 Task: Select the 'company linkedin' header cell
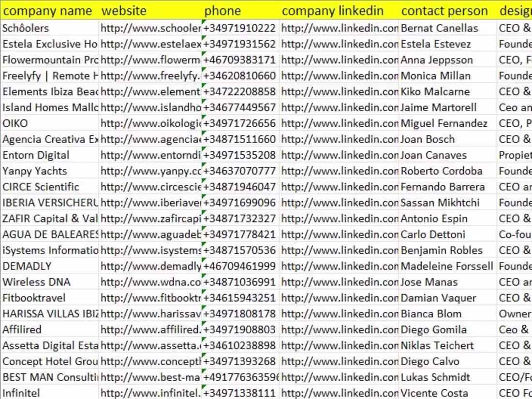(x=340, y=11)
